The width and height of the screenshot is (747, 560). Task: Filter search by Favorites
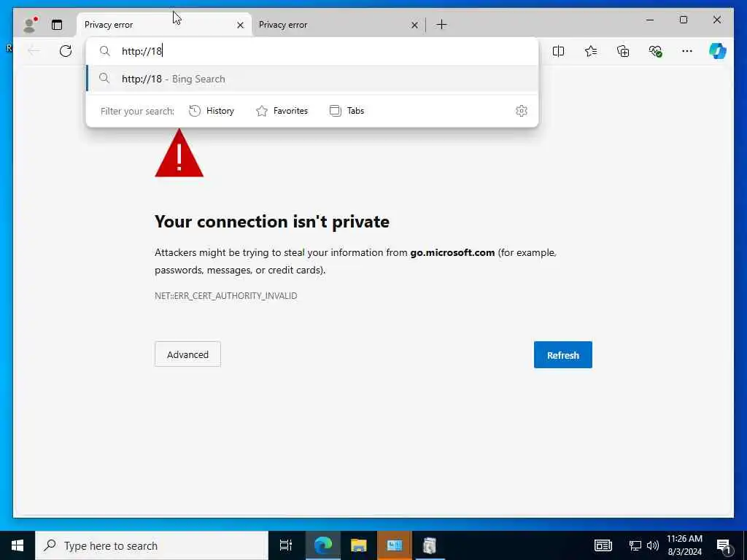coord(282,111)
